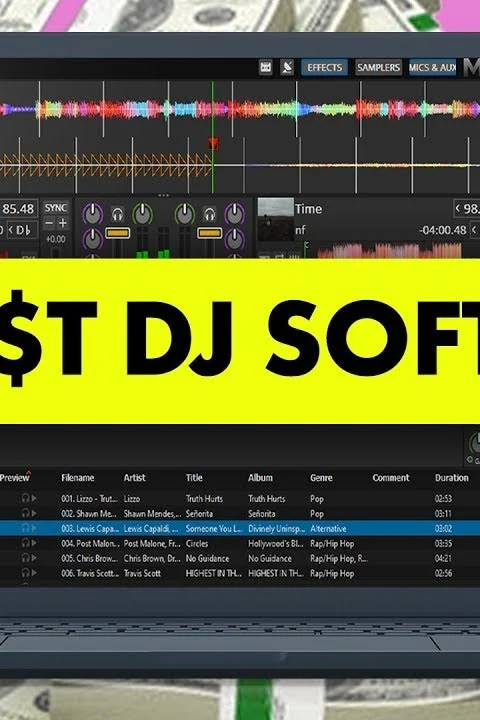Sort library by Album column
The height and width of the screenshot is (720, 480).
coord(260,478)
